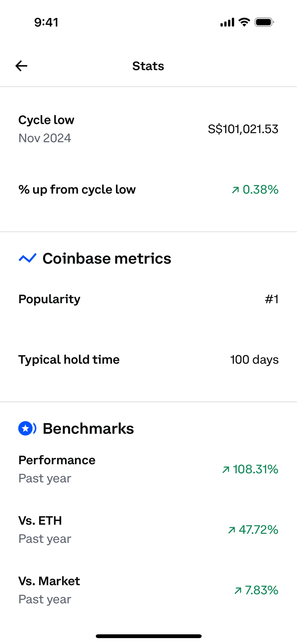The image size is (297, 644).
Task: Tap the S$101,021.53 cycle low value
Action: pos(243,129)
